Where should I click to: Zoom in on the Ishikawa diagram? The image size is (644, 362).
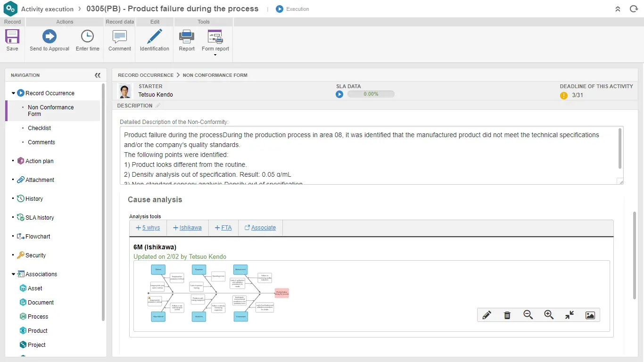click(x=549, y=315)
